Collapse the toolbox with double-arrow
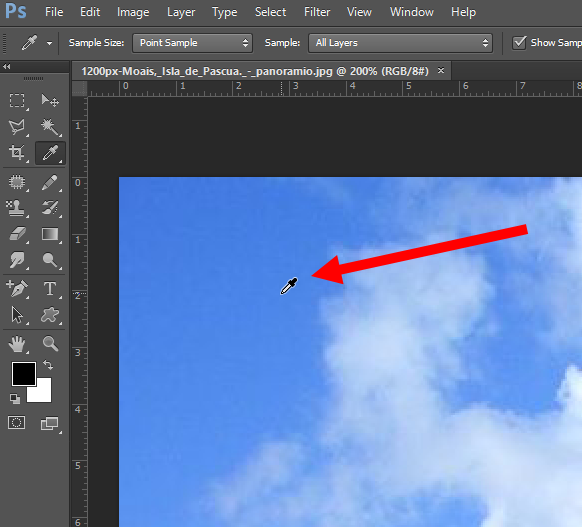The width and height of the screenshot is (582, 527). coord(7,67)
